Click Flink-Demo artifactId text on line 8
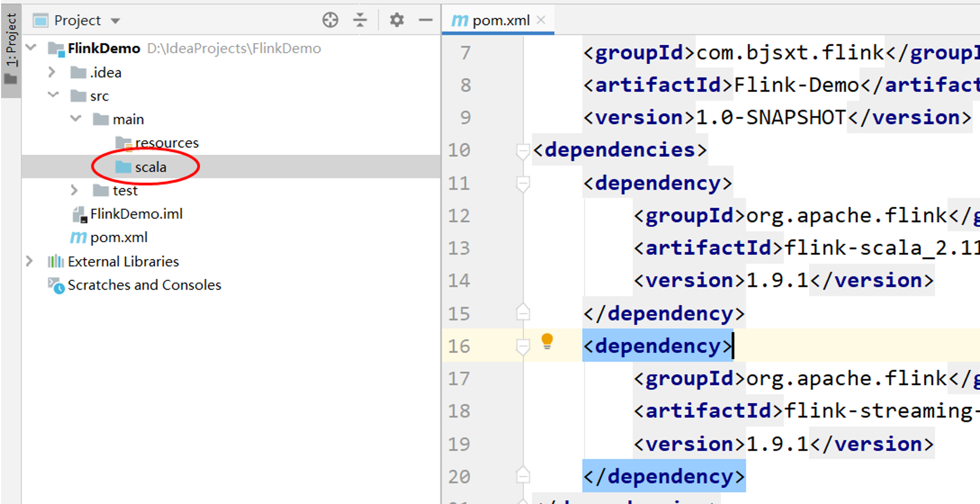Screen dimensions: 980x504 point(797,85)
